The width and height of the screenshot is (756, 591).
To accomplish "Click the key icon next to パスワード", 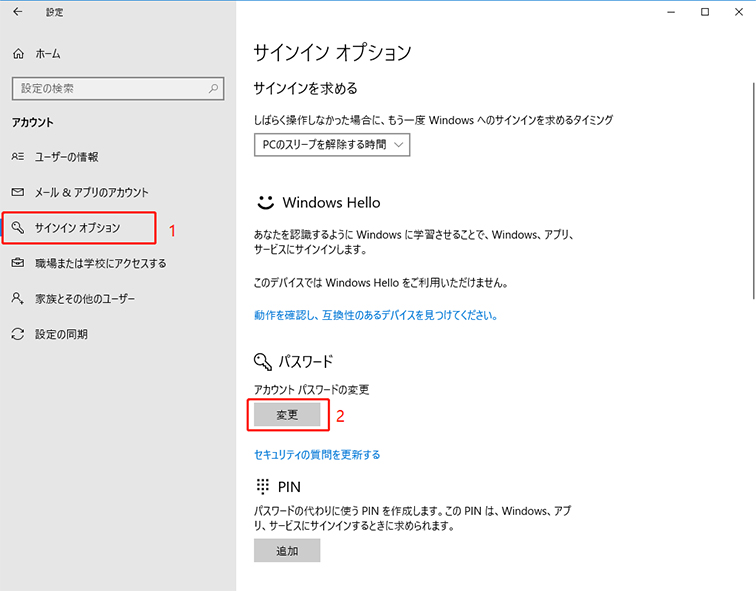I will click(x=263, y=362).
